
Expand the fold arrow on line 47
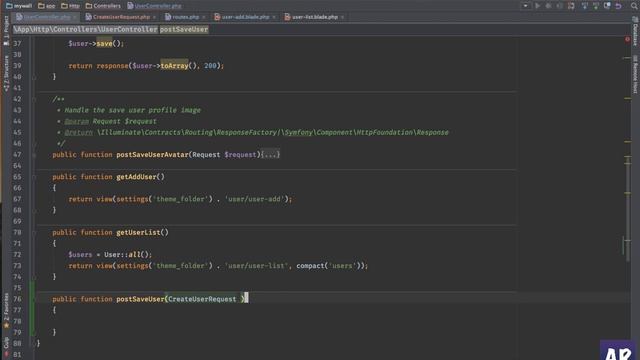pos(34,155)
